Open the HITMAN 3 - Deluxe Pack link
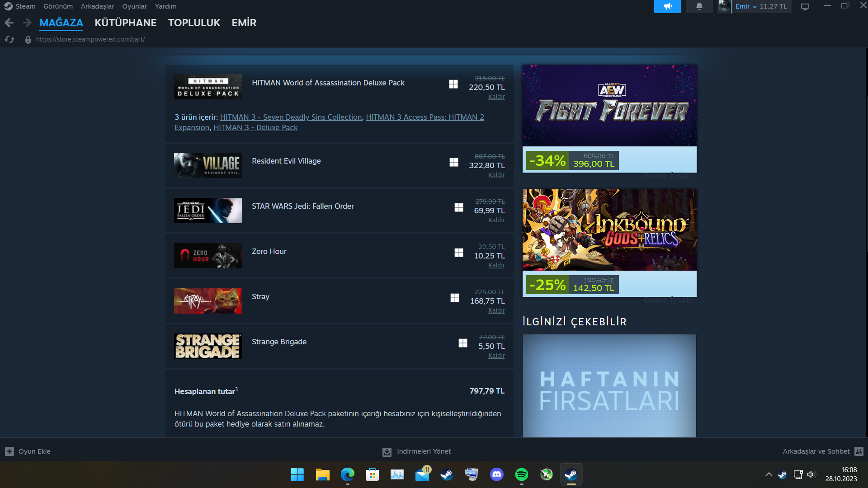 coord(255,128)
